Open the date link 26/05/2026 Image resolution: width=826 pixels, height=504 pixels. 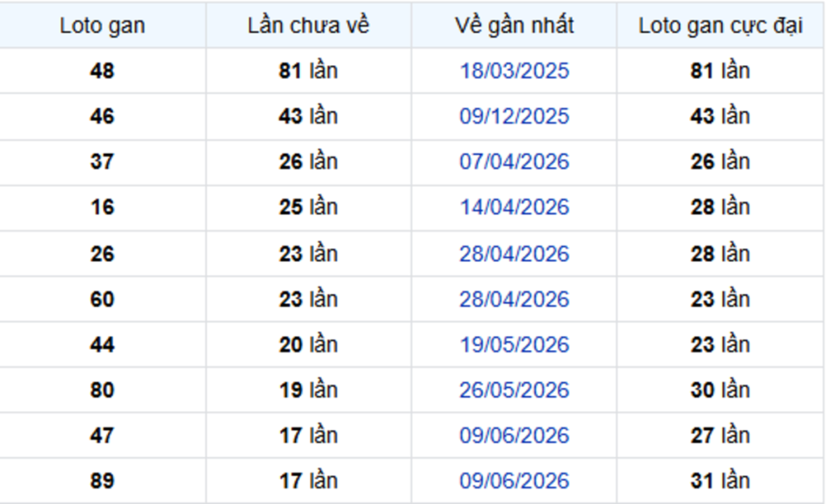click(514, 389)
